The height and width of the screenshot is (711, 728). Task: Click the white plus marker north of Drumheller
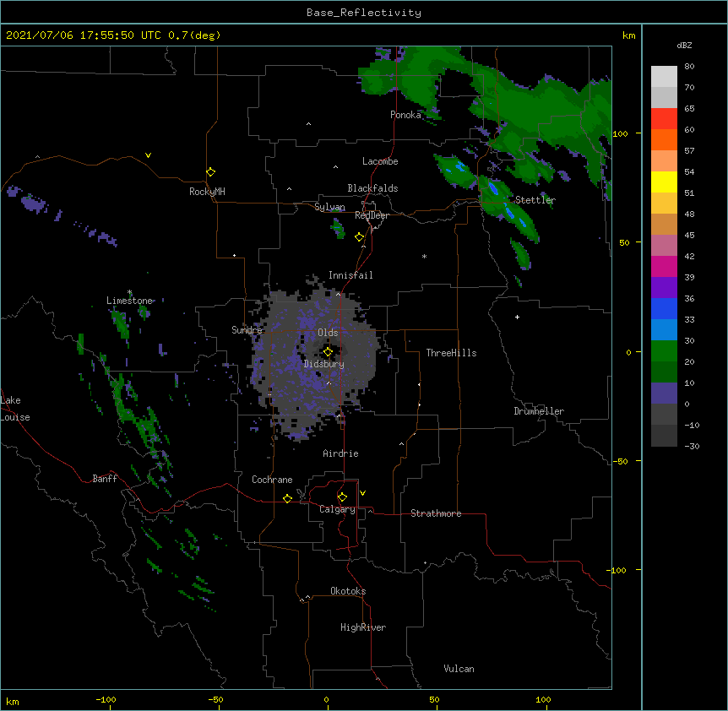tap(517, 317)
